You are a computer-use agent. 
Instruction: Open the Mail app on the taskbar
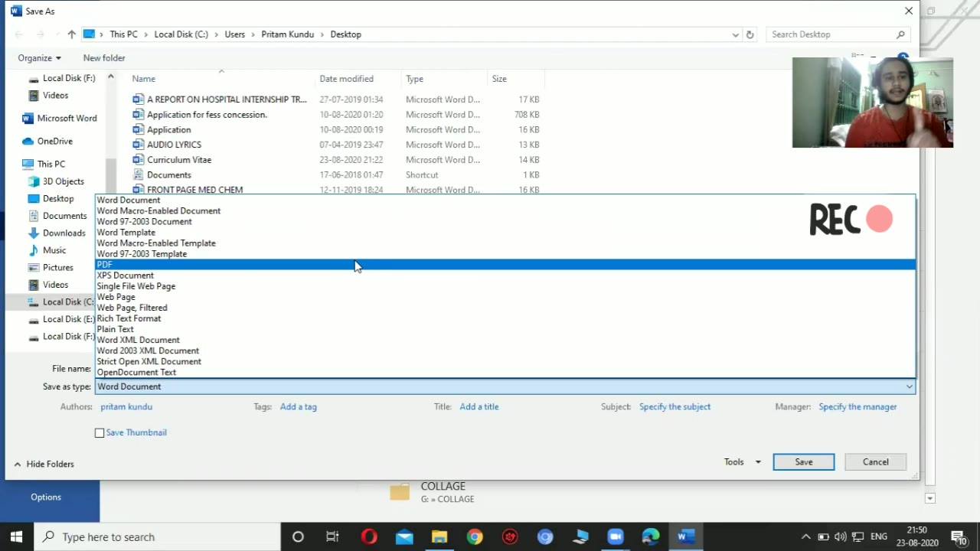pyautogui.click(x=404, y=536)
